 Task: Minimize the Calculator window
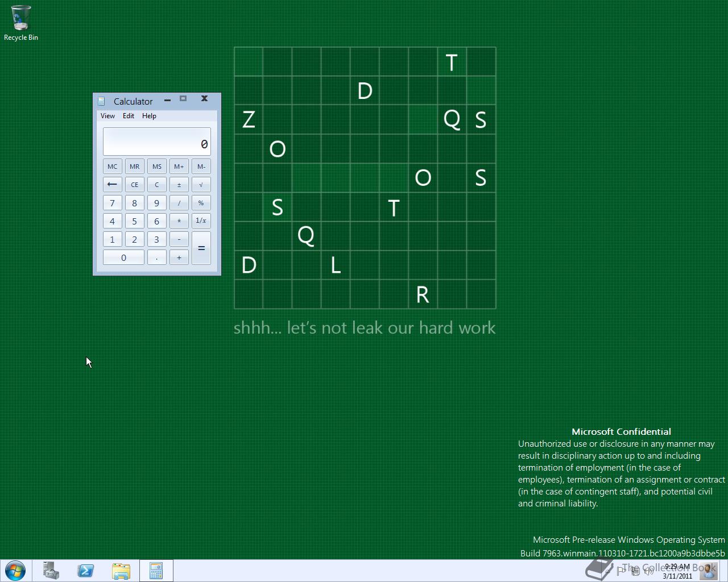coord(167,100)
